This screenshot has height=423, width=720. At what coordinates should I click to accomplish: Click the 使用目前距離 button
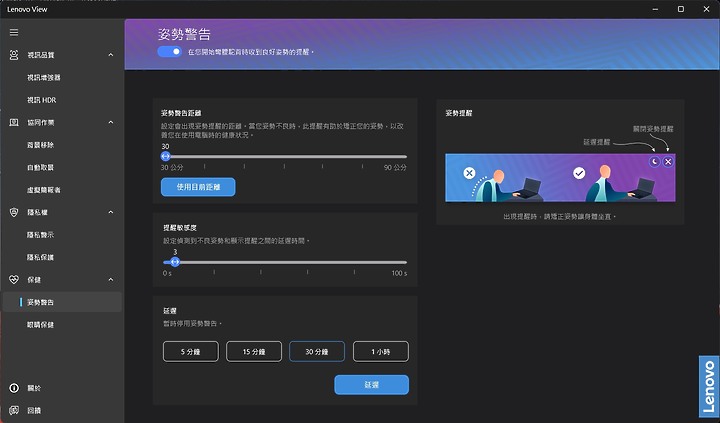[198, 187]
